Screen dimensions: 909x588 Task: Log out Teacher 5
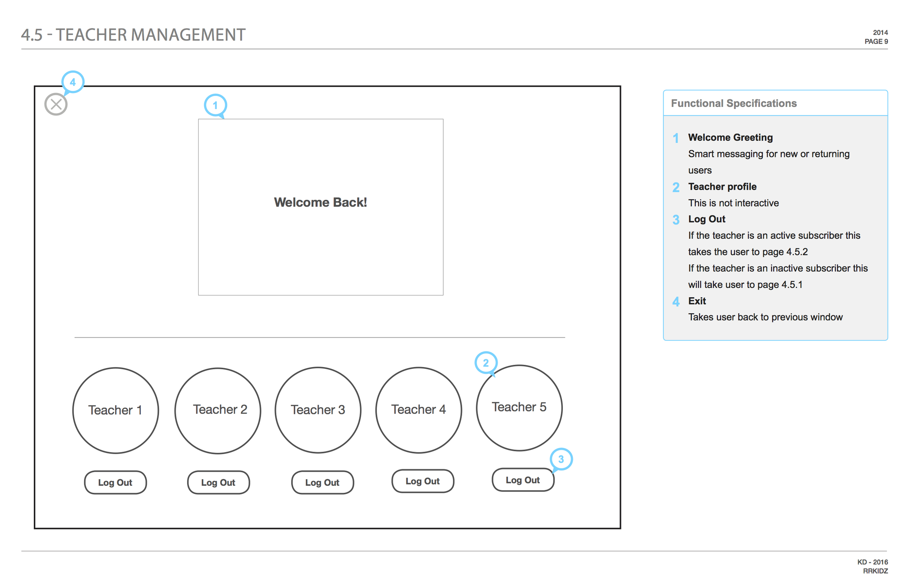click(x=523, y=480)
